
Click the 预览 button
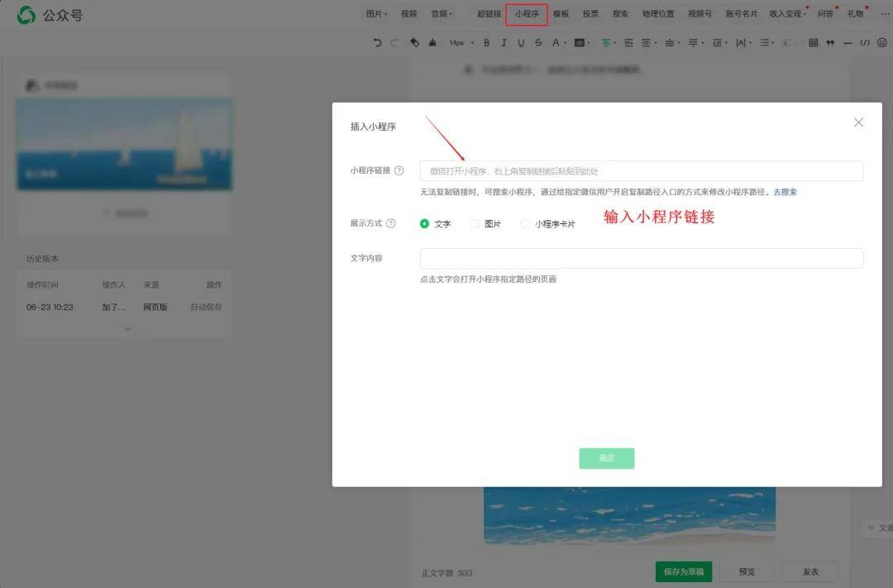(747, 571)
